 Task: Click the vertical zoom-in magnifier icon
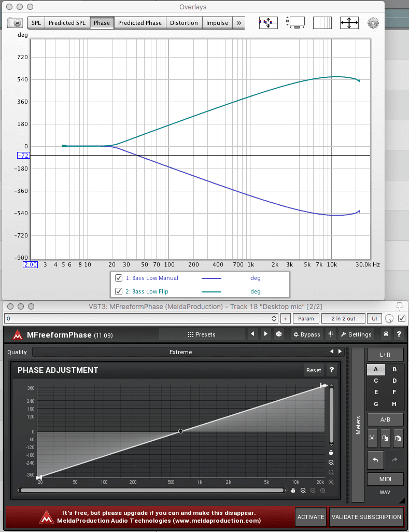331,463
